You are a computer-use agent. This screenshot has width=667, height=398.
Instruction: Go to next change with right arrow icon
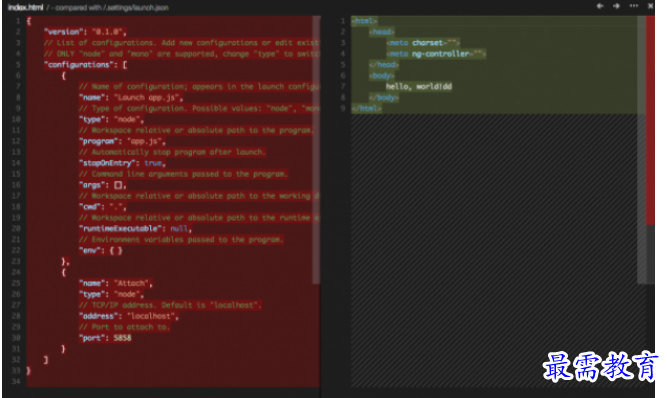pos(616,6)
